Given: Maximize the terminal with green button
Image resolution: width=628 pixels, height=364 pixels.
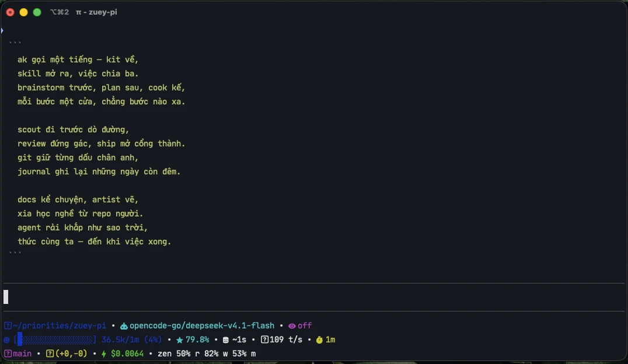Looking at the screenshot, I should (37, 12).
